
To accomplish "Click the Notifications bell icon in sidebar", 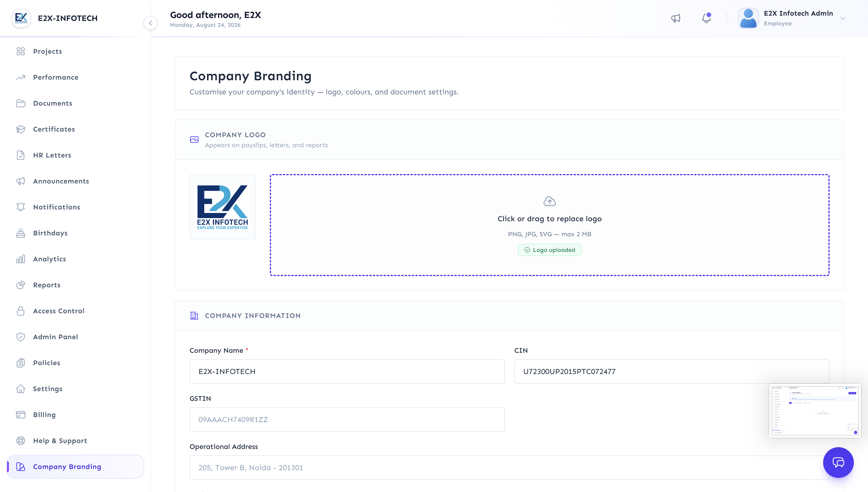I will click(21, 207).
